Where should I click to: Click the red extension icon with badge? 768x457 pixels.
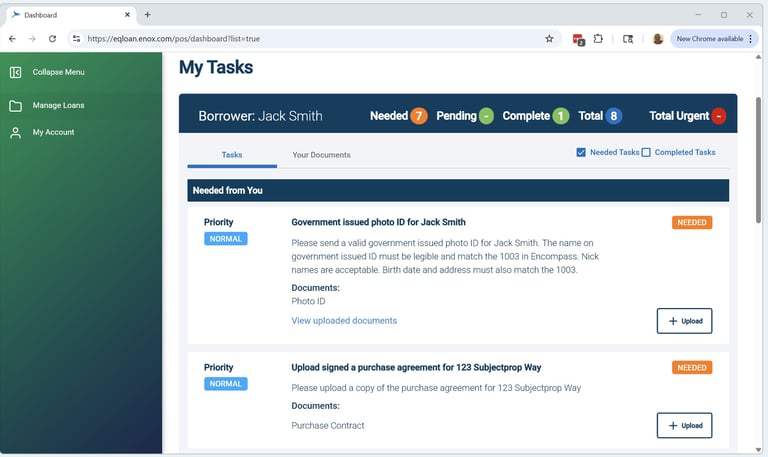(578, 39)
